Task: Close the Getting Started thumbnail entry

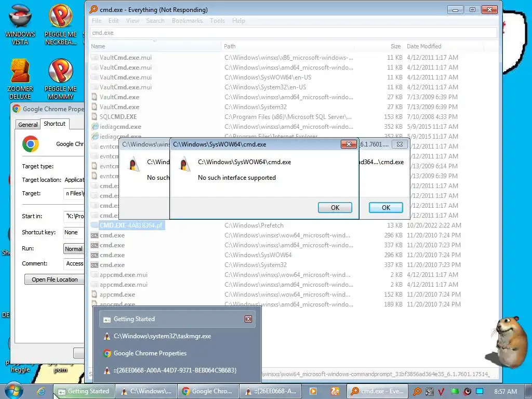Action: click(248, 319)
